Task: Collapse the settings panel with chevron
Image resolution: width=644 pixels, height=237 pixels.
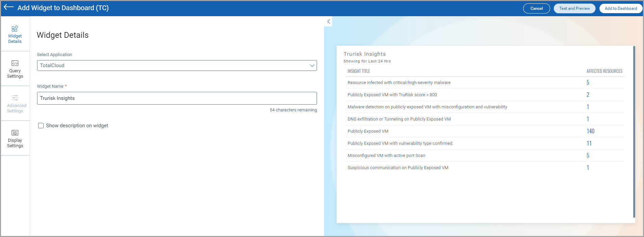Action: 328,21
